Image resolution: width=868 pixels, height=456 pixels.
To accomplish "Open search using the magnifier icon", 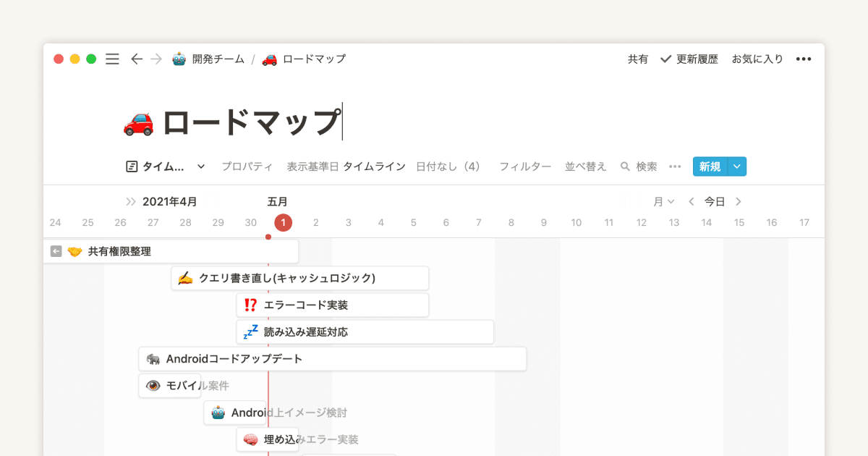I will pyautogui.click(x=624, y=166).
